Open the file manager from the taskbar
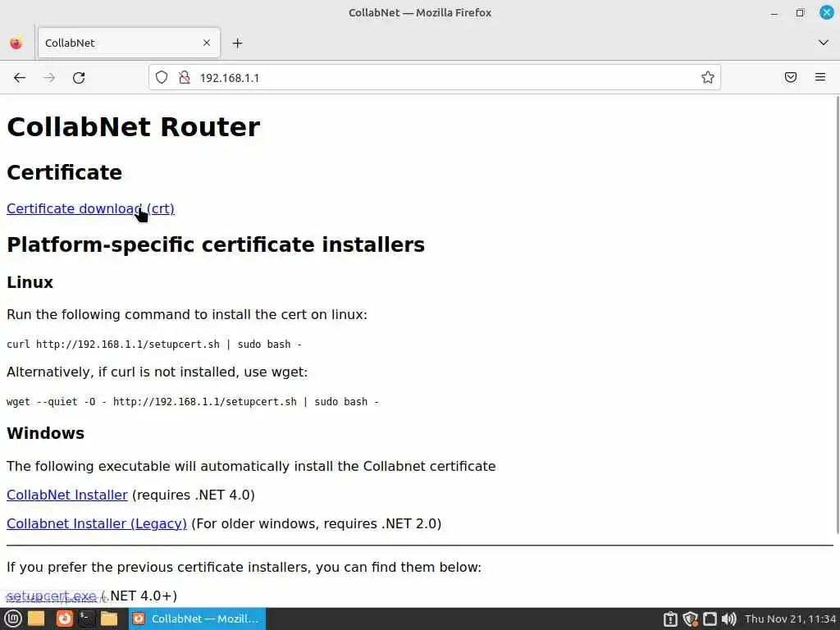 coord(109,619)
